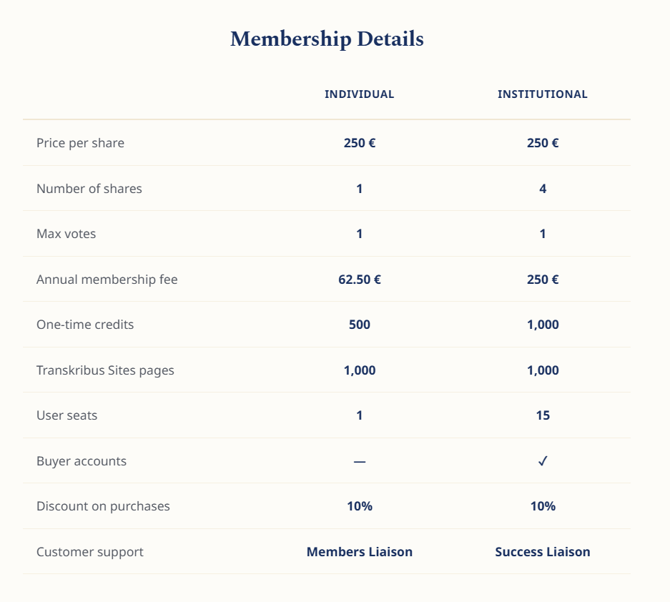Click the Discount on purchases label

[103, 506]
